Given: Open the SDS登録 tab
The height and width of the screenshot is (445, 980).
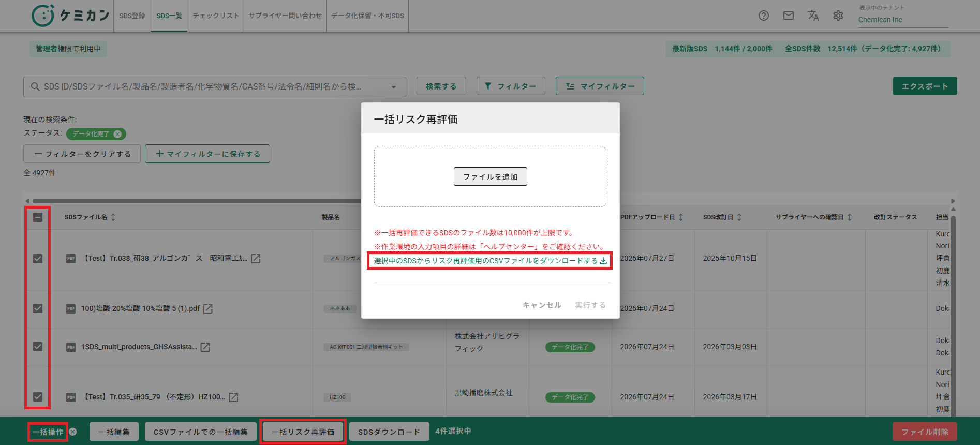Looking at the screenshot, I should [x=132, y=16].
